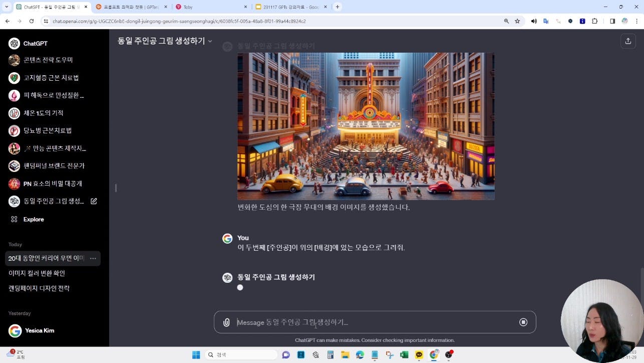This screenshot has width=644, height=363.
Task: Go back in browser history
Action: click(x=8, y=21)
